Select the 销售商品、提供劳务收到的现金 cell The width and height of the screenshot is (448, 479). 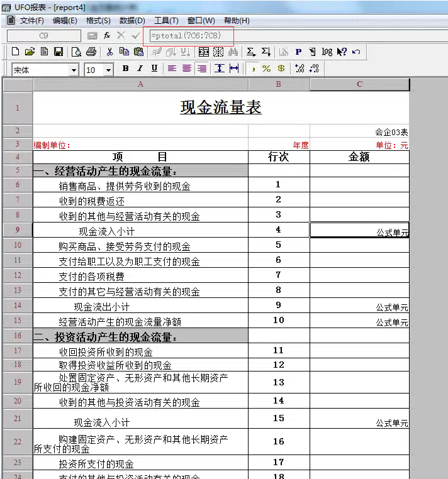[x=140, y=185]
